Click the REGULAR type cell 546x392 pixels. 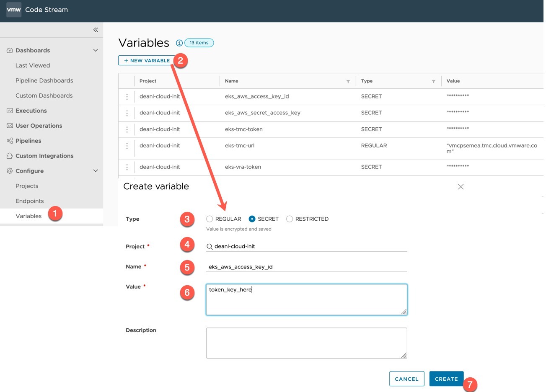click(x=374, y=146)
